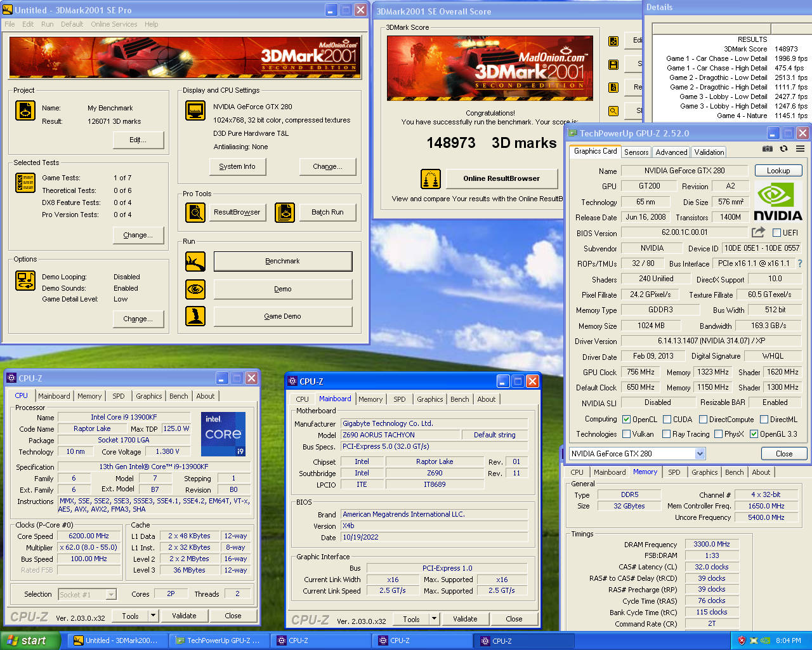Click the Game Demo button

(x=283, y=316)
